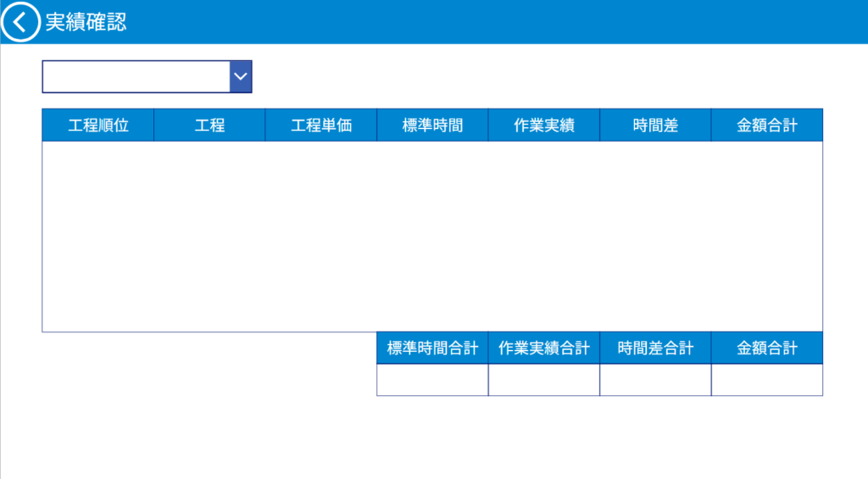Select the 作業実績 column header
Image resolution: width=868 pixels, height=479 pixels.
(x=544, y=125)
